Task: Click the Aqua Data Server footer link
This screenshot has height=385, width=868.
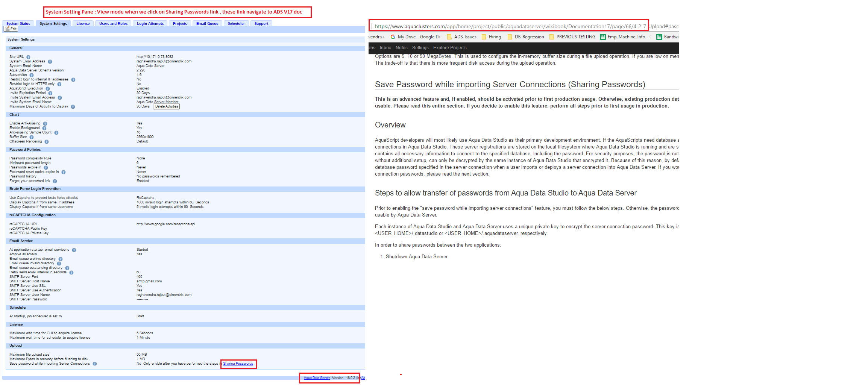Action: pos(317,378)
